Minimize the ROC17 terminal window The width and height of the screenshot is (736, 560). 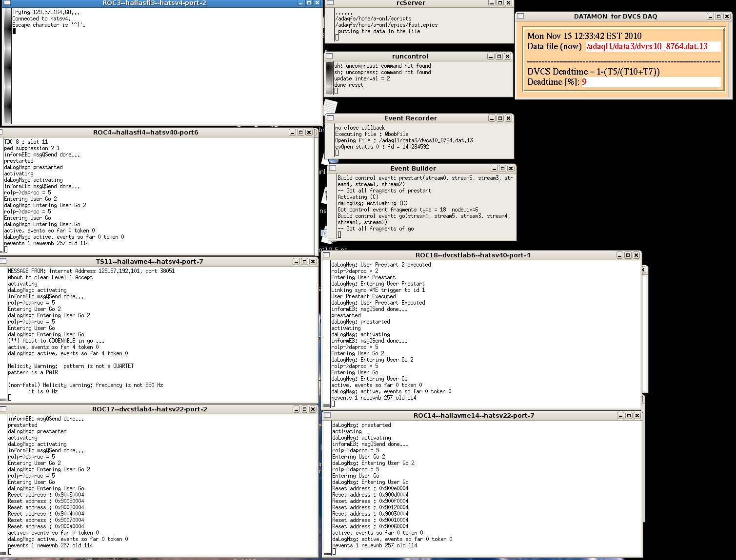[x=296, y=409]
